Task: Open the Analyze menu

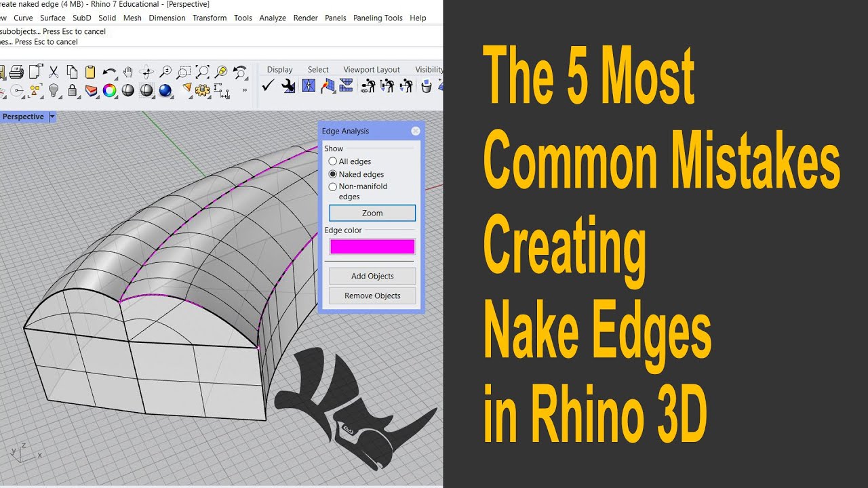Action: pyautogui.click(x=273, y=18)
